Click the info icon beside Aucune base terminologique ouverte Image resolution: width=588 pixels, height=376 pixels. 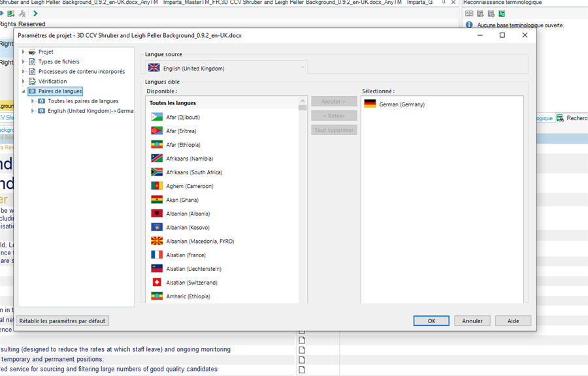coord(469,25)
